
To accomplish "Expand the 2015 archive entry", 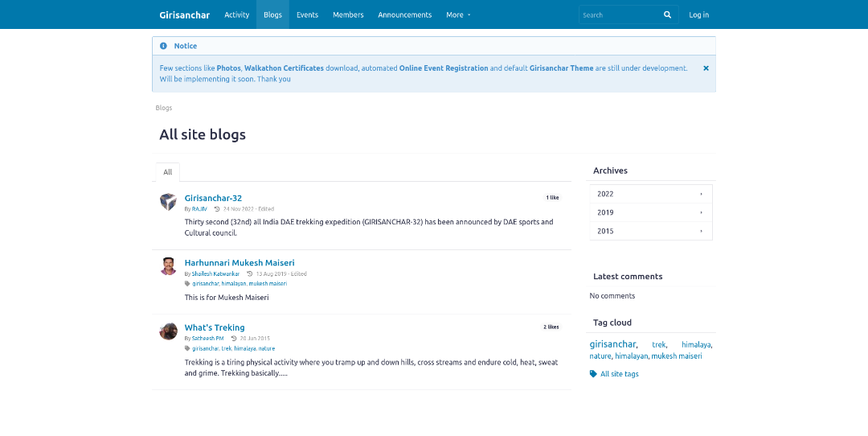I will coord(650,231).
